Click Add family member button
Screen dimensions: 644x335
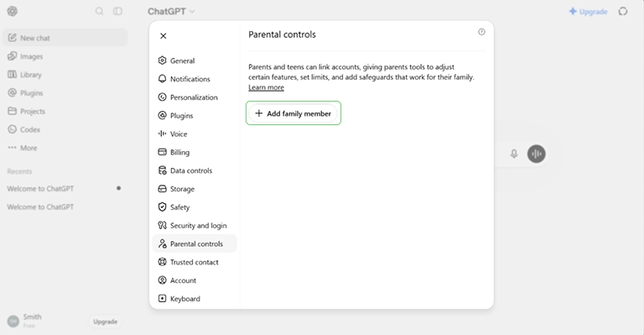click(x=293, y=113)
